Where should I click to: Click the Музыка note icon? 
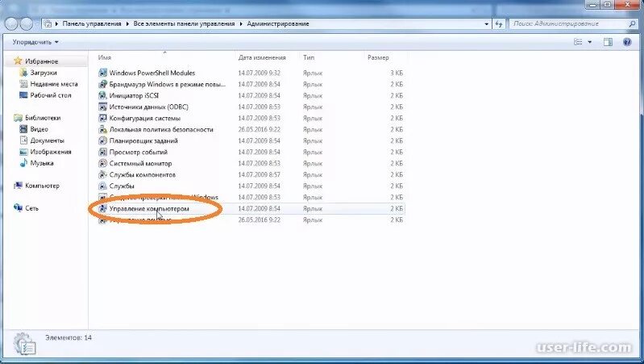(x=23, y=163)
